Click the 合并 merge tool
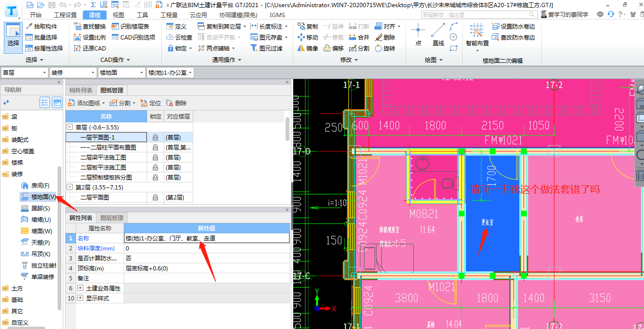644x329 pixels. click(359, 37)
